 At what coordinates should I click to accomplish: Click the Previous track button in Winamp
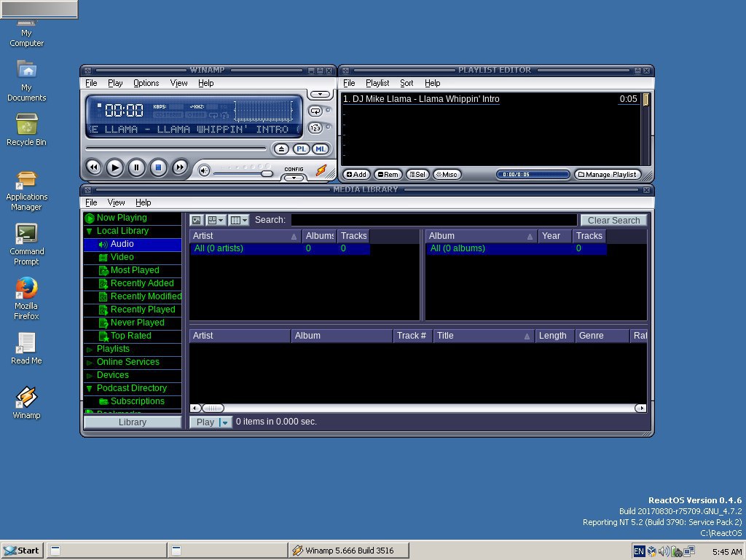(x=94, y=167)
